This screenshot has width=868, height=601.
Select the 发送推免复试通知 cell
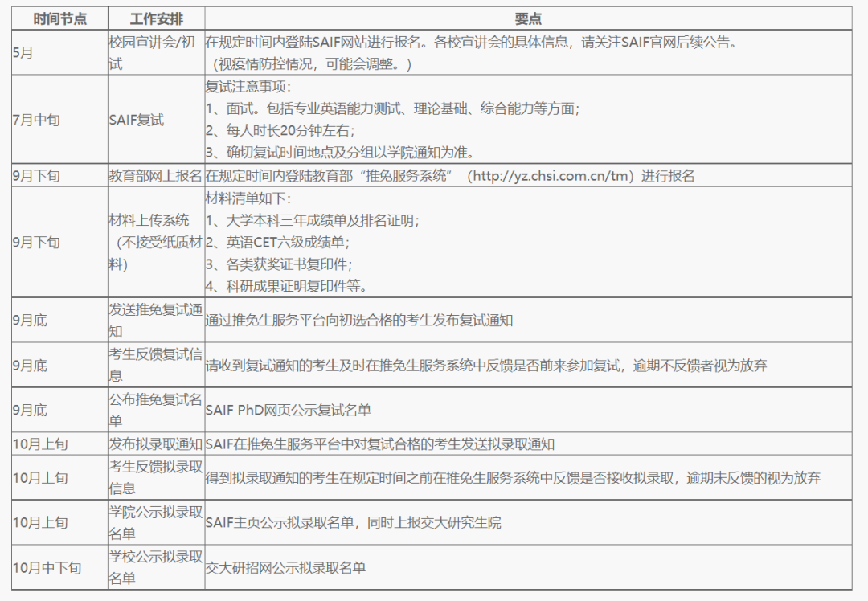pyautogui.click(x=156, y=321)
